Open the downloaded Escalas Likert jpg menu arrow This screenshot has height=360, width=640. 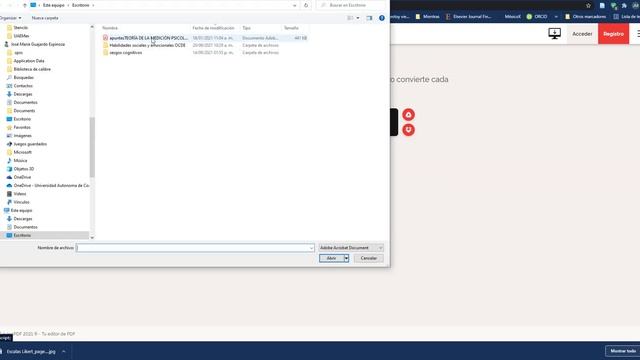point(64,351)
